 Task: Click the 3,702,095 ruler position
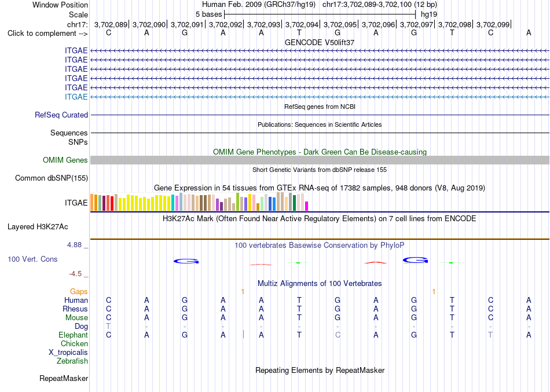[340, 24]
